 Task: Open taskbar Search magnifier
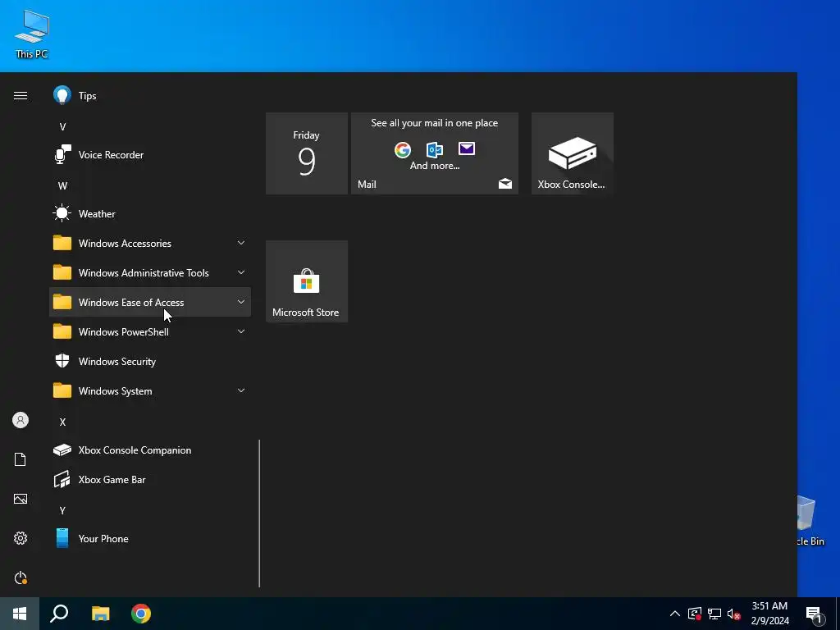(x=59, y=614)
